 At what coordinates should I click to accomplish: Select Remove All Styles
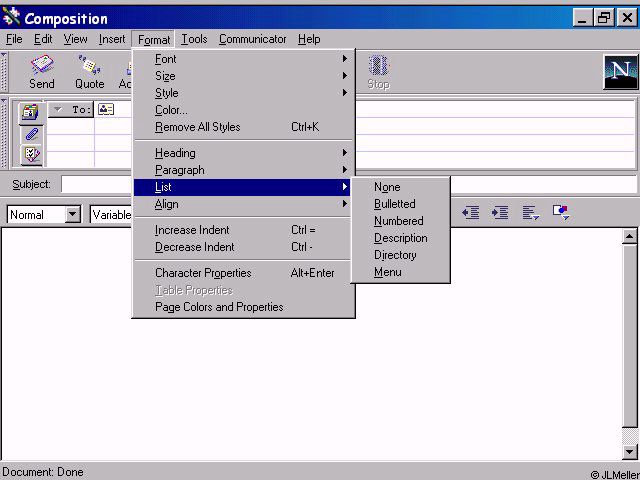244,127
